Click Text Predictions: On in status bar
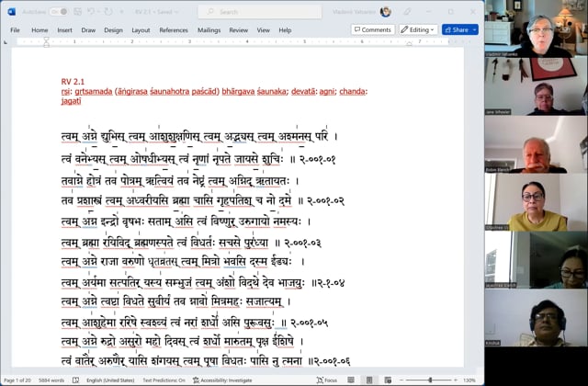The width and height of the screenshot is (588, 386). click(x=164, y=380)
